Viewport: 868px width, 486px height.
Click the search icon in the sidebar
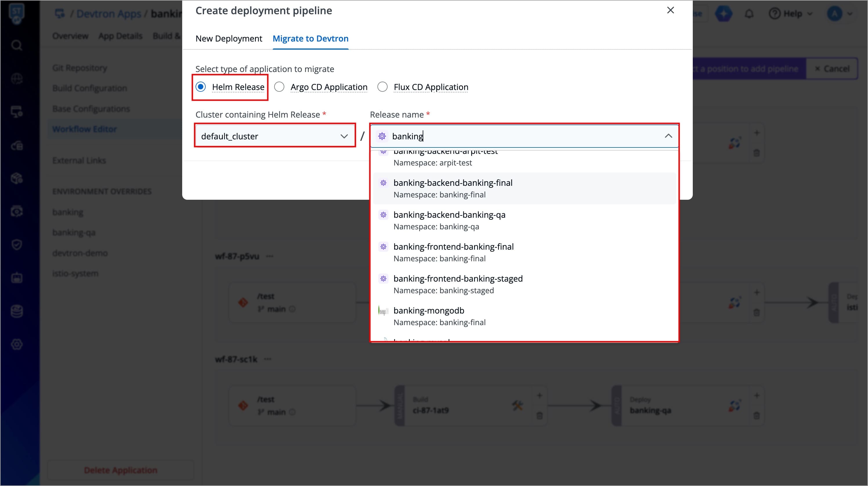(x=17, y=45)
